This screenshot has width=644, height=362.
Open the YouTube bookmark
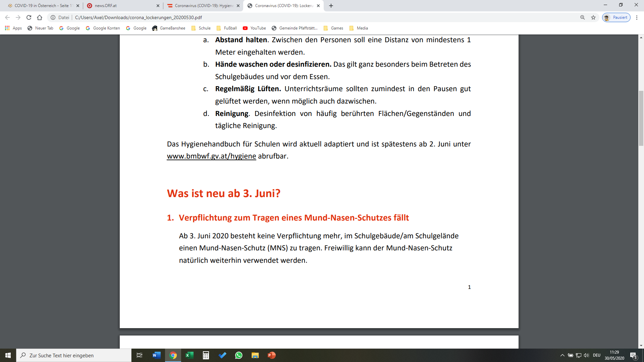pyautogui.click(x=254, y=28)
